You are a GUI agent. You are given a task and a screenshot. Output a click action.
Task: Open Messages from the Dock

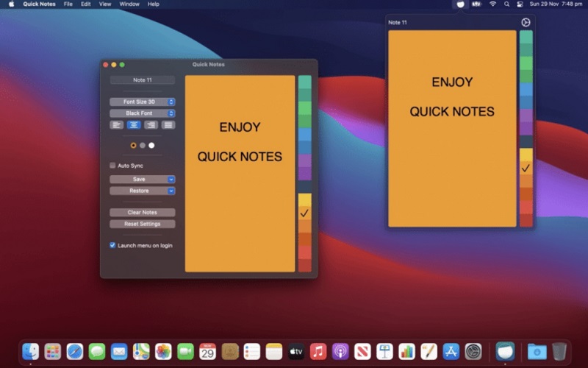pos(97,352)
